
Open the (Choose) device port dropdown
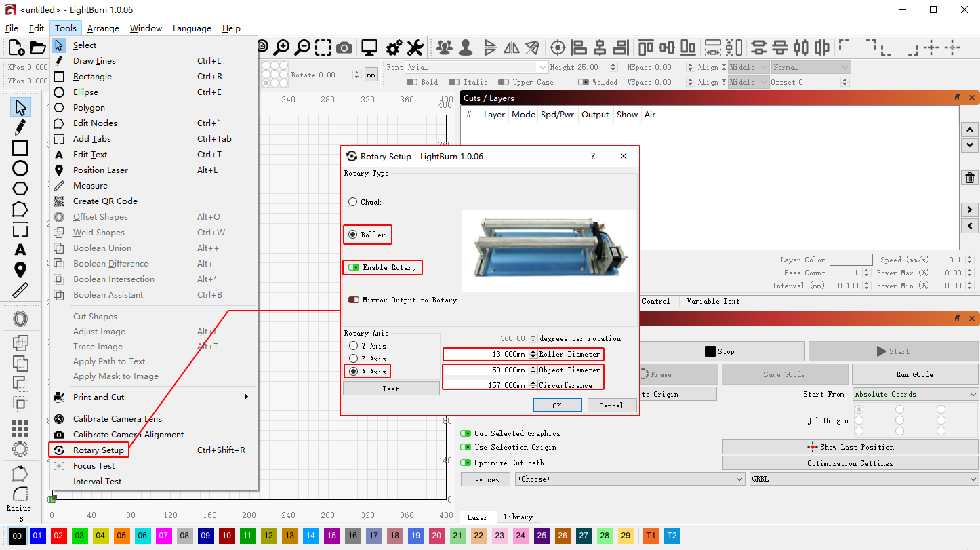point(630,479)
